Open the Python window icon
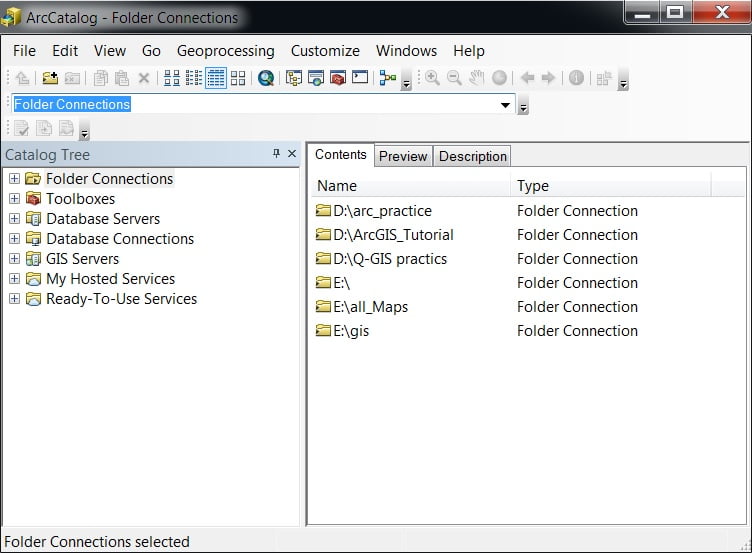Screen dimensions: 752x553 pyautogui.click(x=360, y=77)
